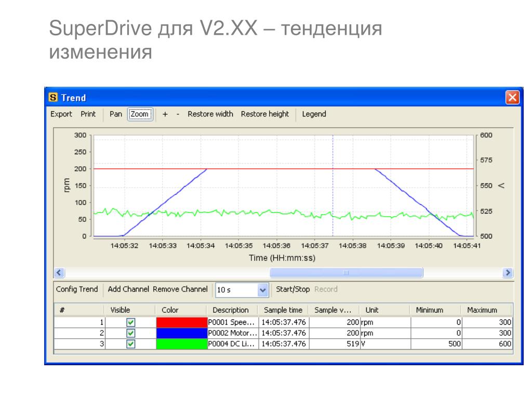Uncheck Visible for channel 3 (P0004)

coord(130,344)
